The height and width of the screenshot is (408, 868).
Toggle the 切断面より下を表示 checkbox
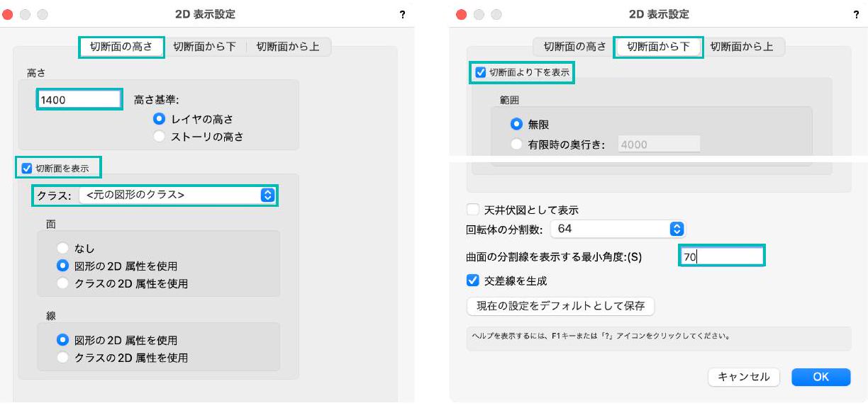click(481, 72)
